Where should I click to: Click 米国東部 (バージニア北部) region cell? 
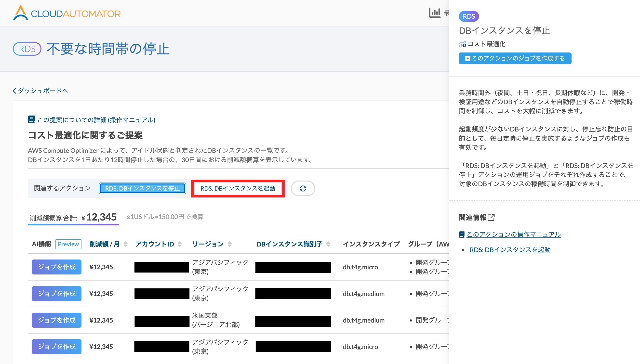pos(216,320)
